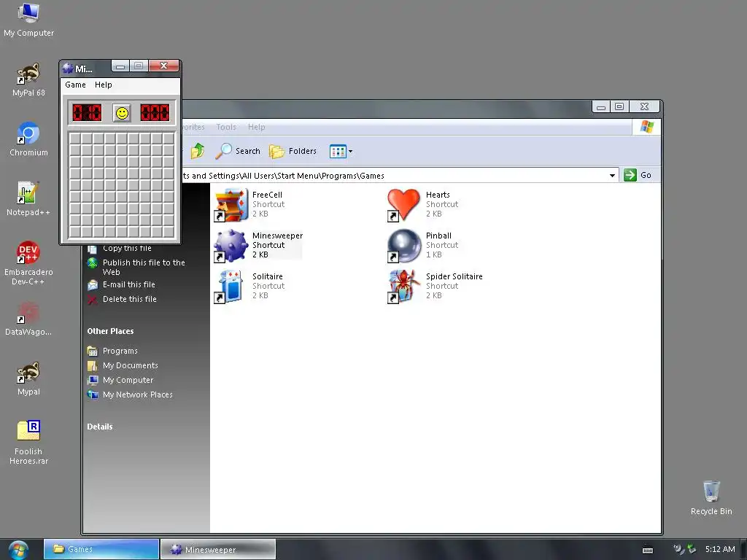Viewport: 747px width, 560px height.
Task: Click E-mail this file link
Action: [x=128, y=284]
